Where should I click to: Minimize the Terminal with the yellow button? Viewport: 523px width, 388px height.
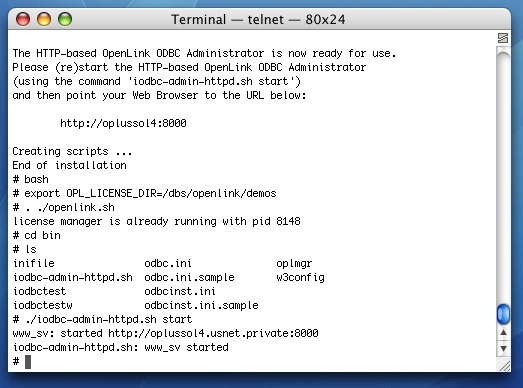tap(44, 19)
